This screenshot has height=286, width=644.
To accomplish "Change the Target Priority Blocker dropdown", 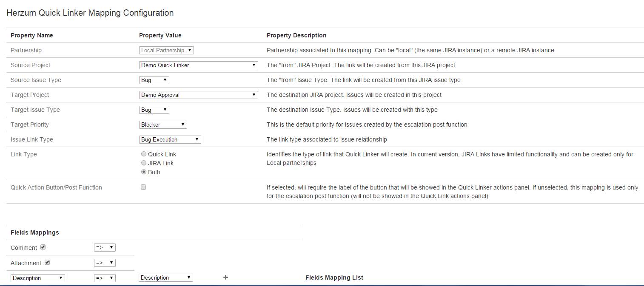I will 163,125.
